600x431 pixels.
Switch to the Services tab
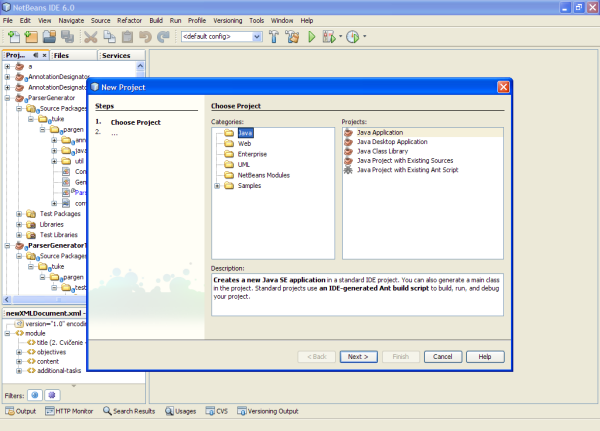click(x=115, y=56)
